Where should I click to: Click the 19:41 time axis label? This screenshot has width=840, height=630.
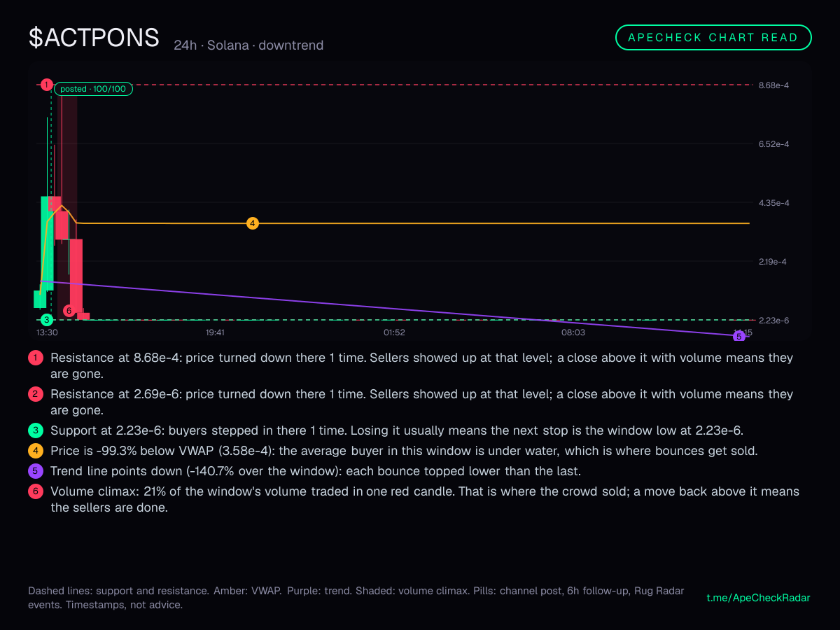[215, 332]
